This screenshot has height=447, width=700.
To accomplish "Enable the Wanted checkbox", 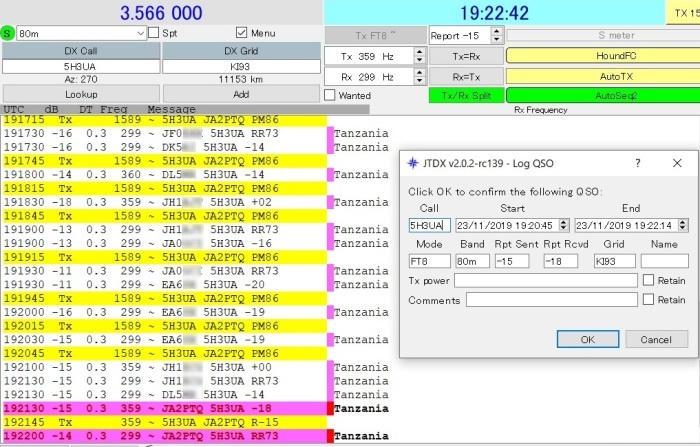I will 330,95.
